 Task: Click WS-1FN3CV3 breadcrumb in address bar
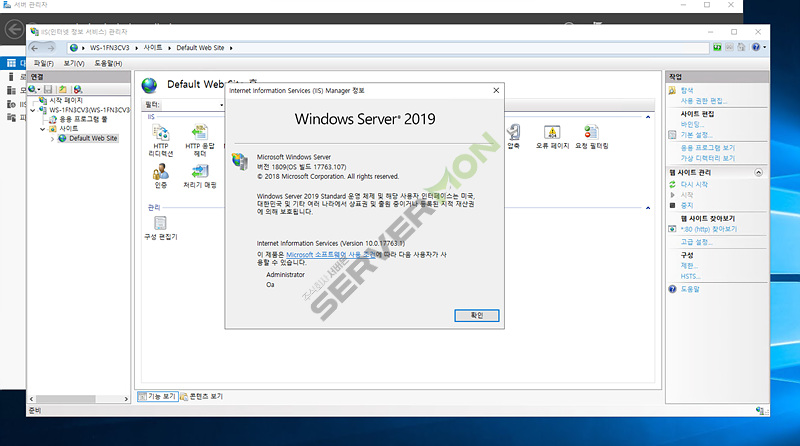coord(110,48)
